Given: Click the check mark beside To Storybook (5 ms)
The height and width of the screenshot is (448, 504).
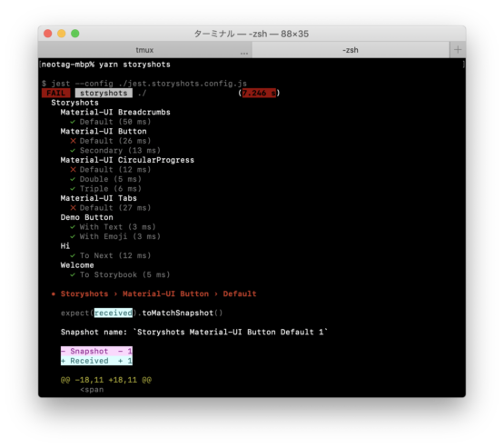Looking at the screenshot, I should coord(73,275).
